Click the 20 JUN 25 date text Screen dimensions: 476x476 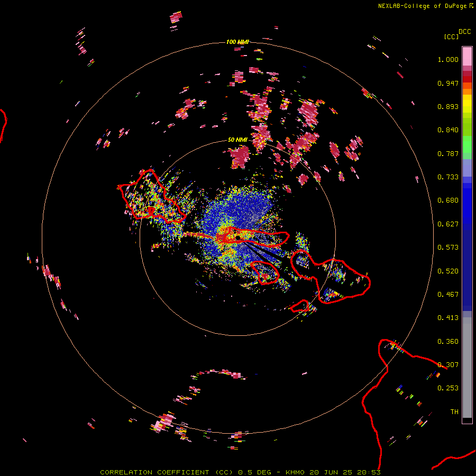click(x=331, y=472)
